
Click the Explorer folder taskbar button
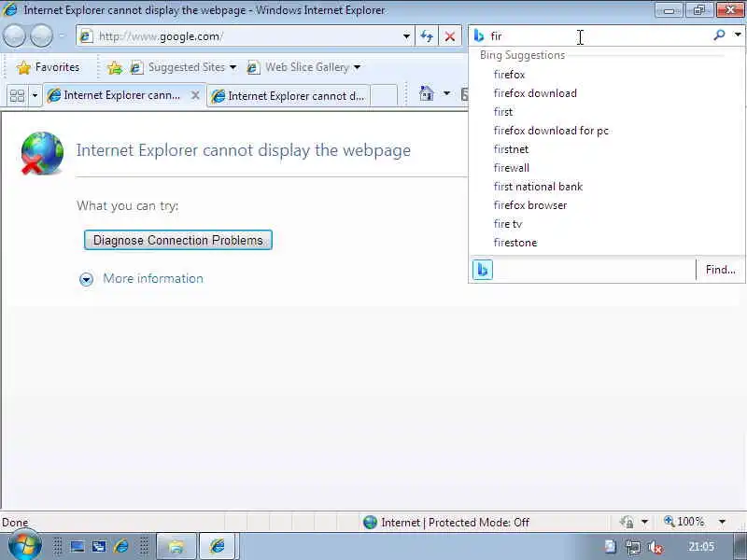tap(176, 546)
